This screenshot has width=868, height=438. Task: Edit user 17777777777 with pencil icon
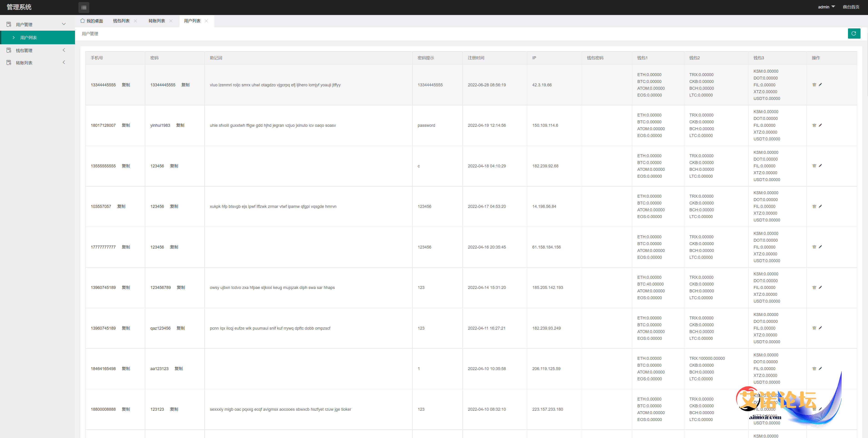pos(820,247)
